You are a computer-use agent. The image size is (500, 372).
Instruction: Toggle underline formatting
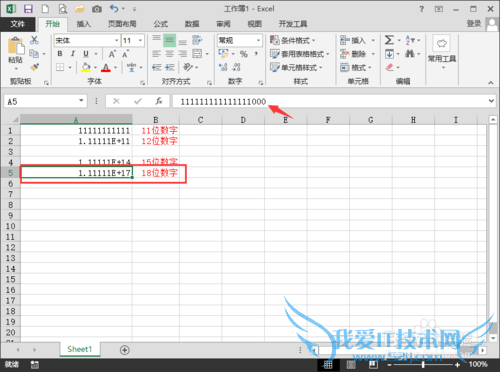click(86, 54)
